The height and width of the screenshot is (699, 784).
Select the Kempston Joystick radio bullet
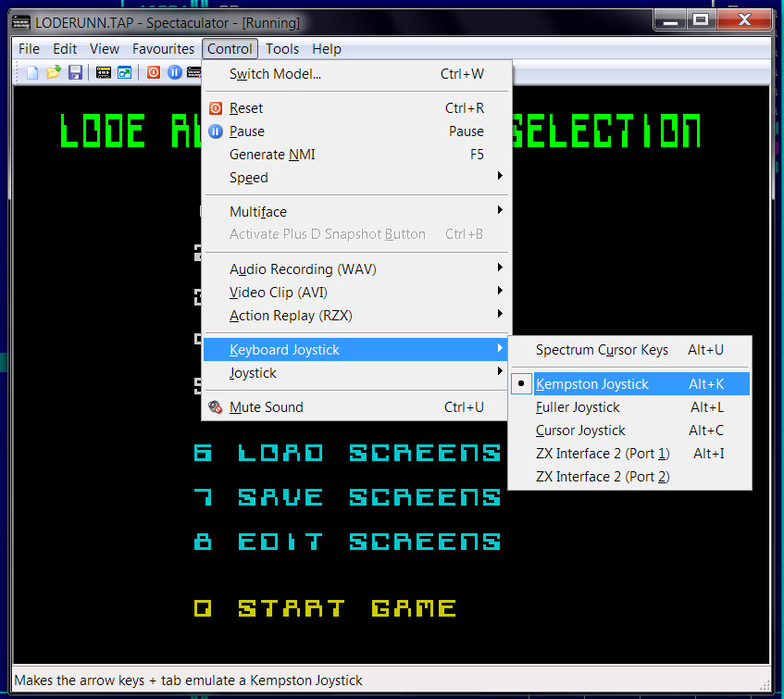tap(521, 383)
